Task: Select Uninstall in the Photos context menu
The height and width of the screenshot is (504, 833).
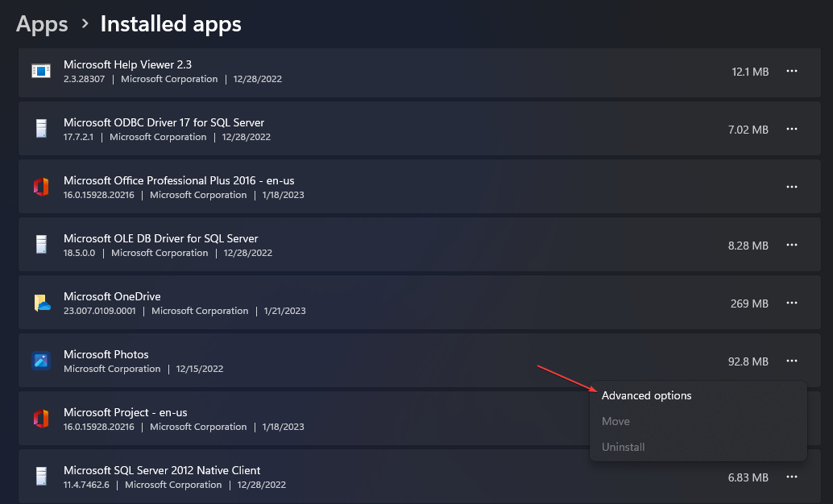Action: click(x=624, y=447)
